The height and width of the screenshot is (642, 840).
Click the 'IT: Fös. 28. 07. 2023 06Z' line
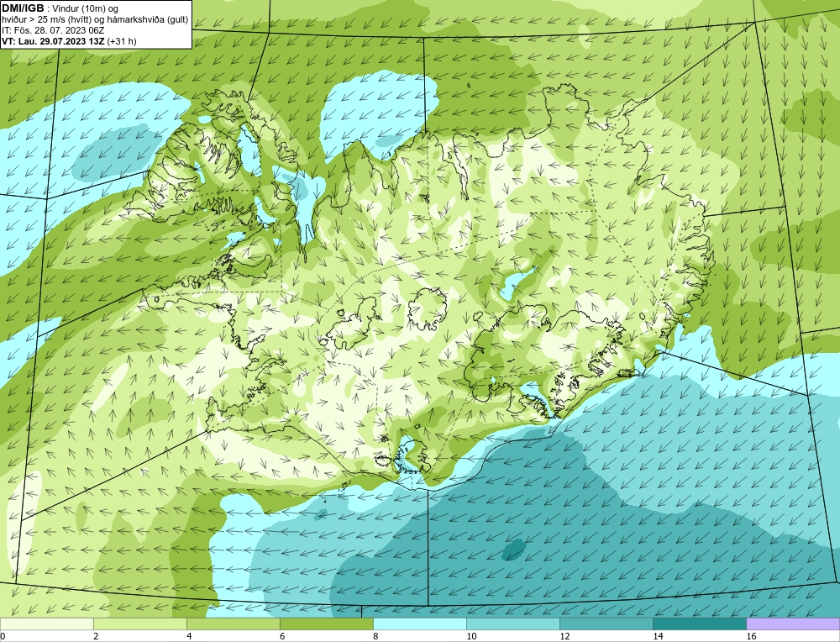[53, 30]
